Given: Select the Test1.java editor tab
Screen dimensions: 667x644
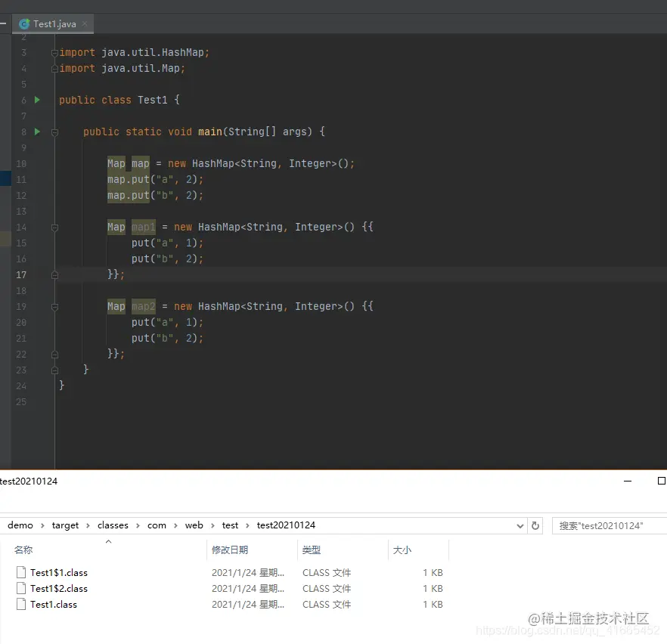Looking at the screenshot, I should [53, 23].
